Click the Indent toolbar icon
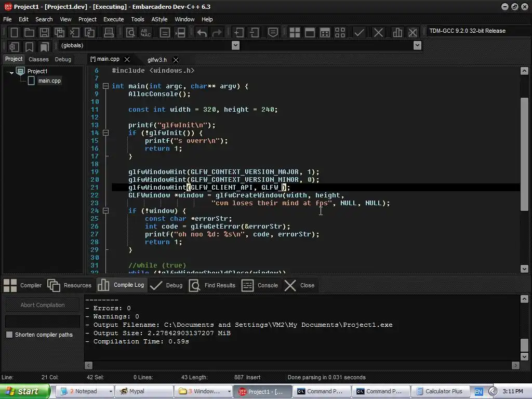The width and height of the screenshot is (532, 399). [x=239, y=33]
